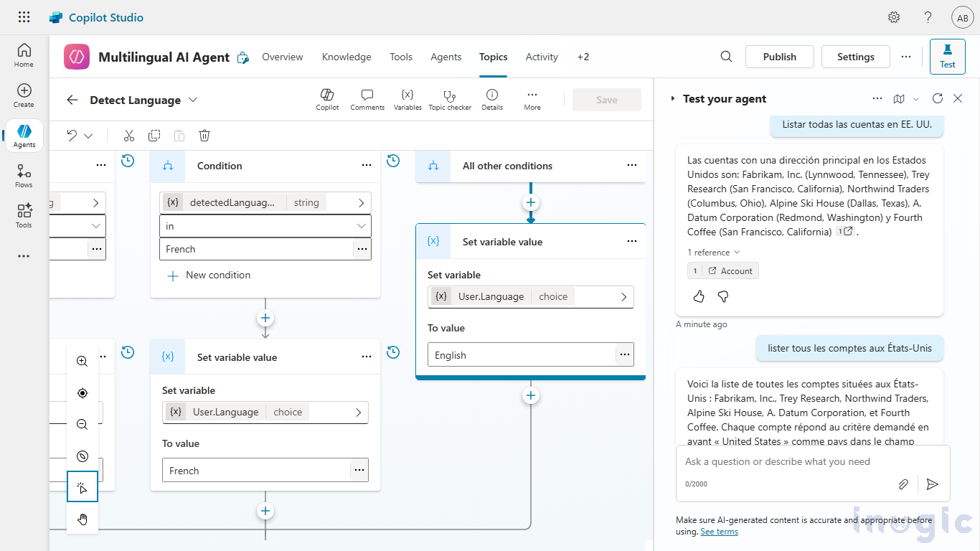Zoom in on the canvas
Image resolution: width=980 pixels, height=551 pixels.
tap(83, 362)
